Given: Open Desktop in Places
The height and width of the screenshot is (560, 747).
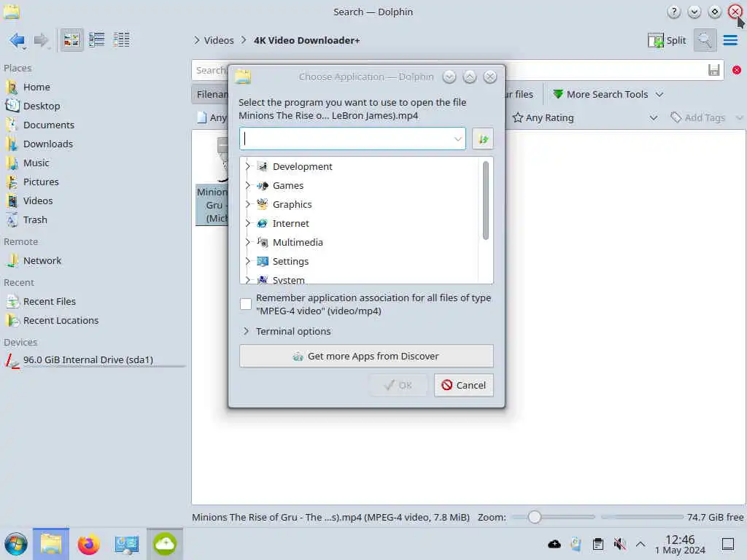Looking at the screenshot, I should point(42,106).
